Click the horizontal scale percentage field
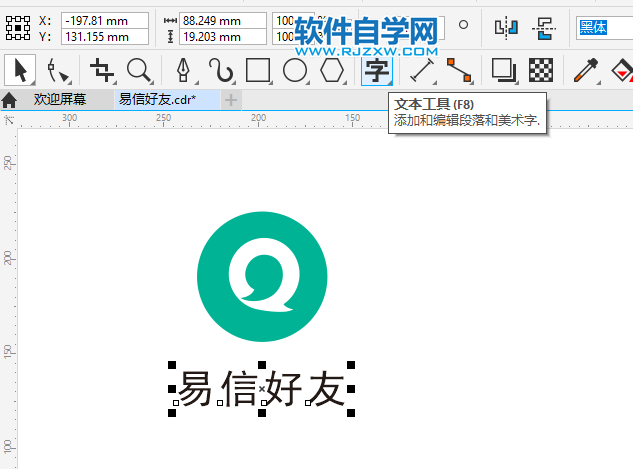The width and height of the screenshot is (633, 469). [x=293, y=21]
